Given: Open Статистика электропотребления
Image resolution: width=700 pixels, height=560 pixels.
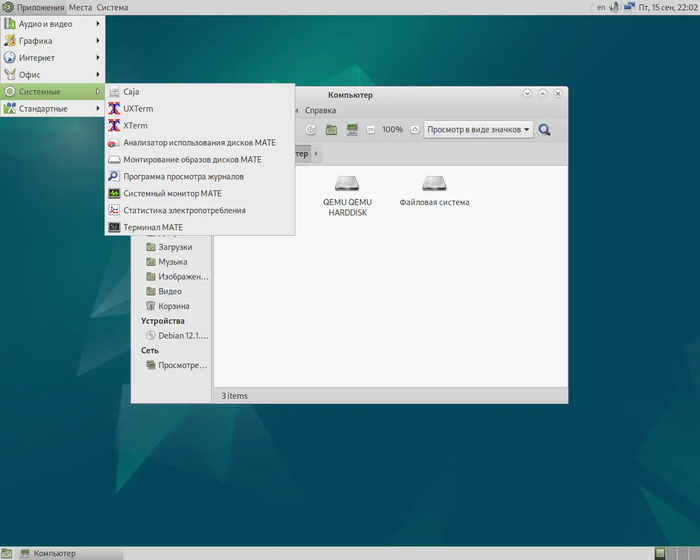Looking at the screenshot, I should [200, 210].
